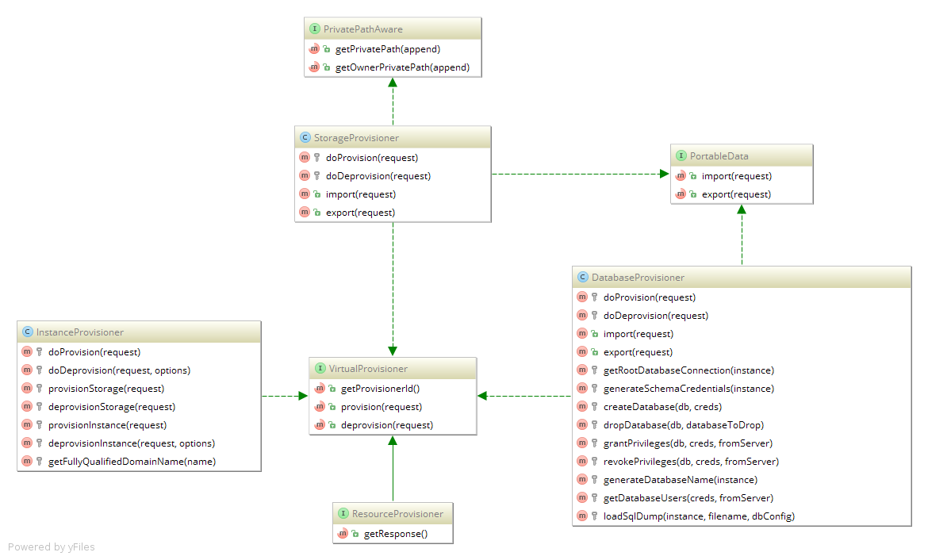Click public lock icon of DatabaseProvisioner import(request)
This screenshot has width=928, height=560.
pos(594,334)
